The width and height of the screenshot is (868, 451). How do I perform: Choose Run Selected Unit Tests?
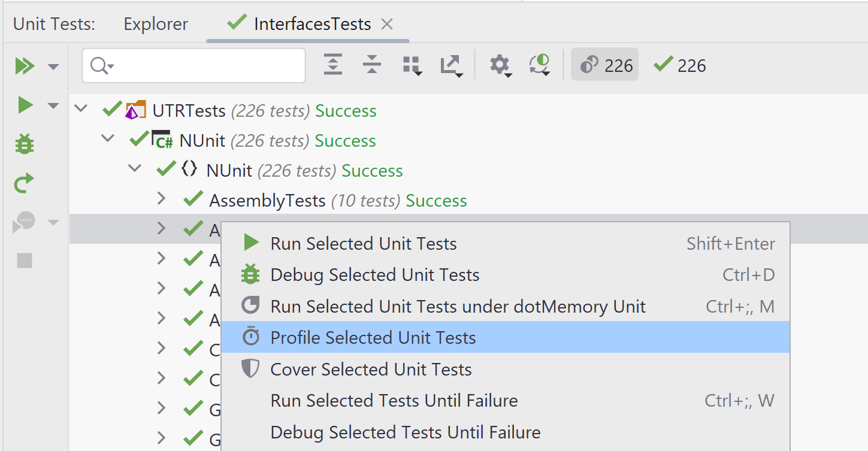(x=506, y=244)
